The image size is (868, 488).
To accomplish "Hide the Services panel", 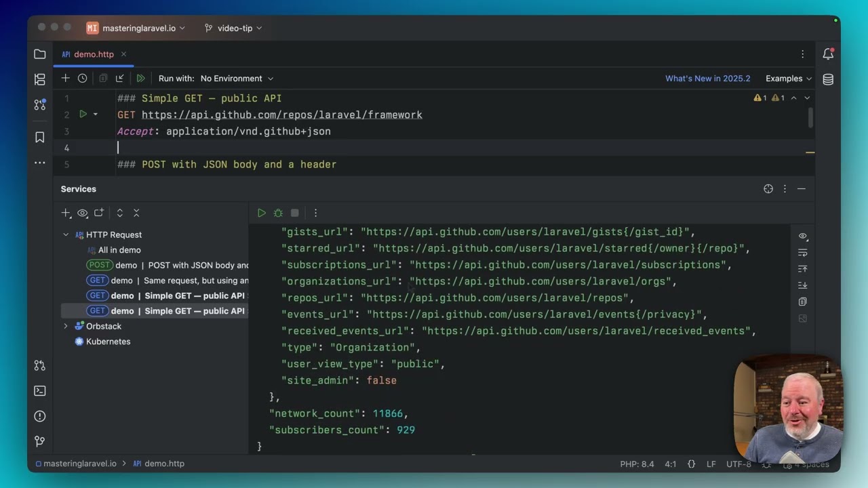I will pyautogui.click(x=802, y=189).
